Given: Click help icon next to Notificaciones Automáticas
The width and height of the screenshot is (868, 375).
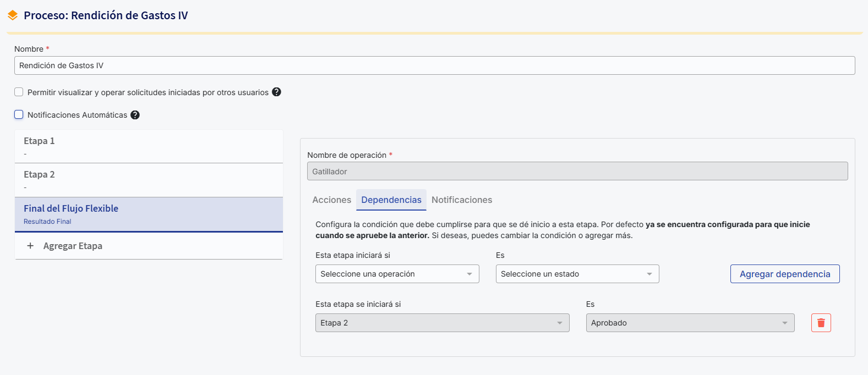Looking at the screenshot, I should point(135,115).
